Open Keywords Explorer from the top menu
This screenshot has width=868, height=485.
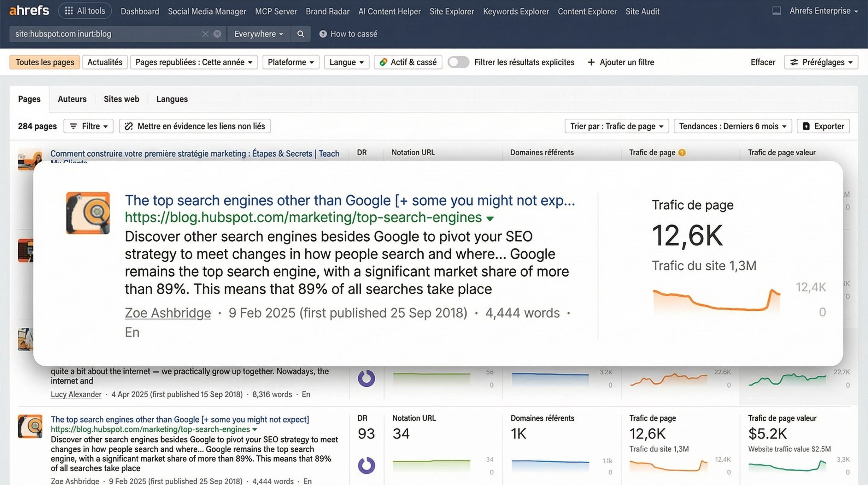(x=516, y=11)
